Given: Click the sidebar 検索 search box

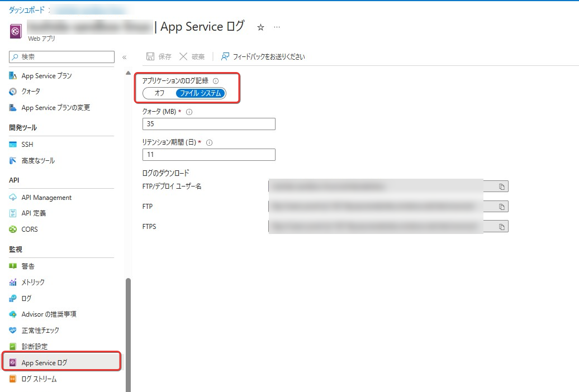Looking at the screenshot, I should [x=61, y=57].
